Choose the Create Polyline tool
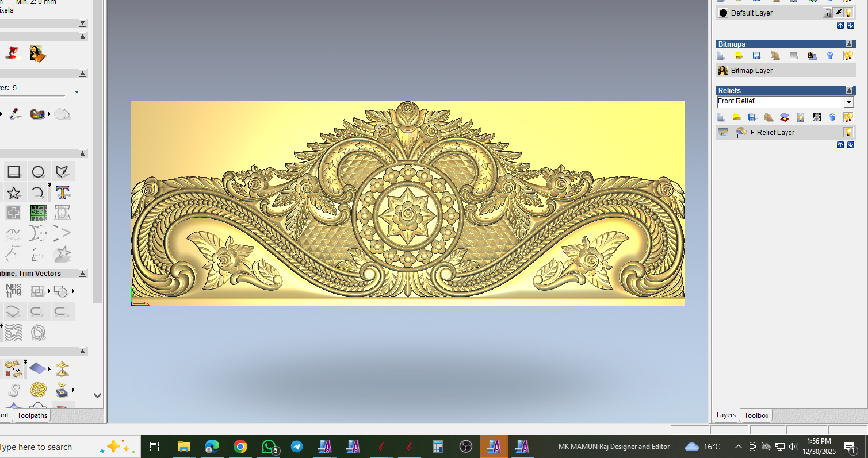868x458 pixels. click(62, 171)
